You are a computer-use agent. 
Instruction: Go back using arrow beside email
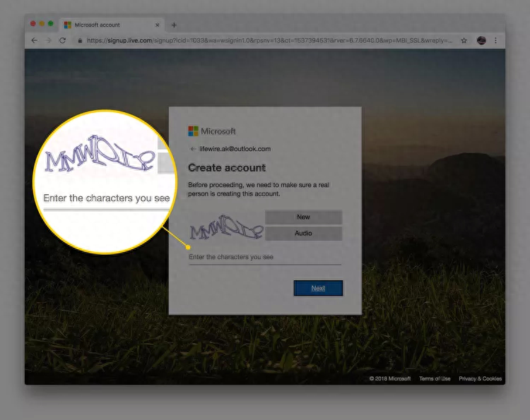pos(193,149)
